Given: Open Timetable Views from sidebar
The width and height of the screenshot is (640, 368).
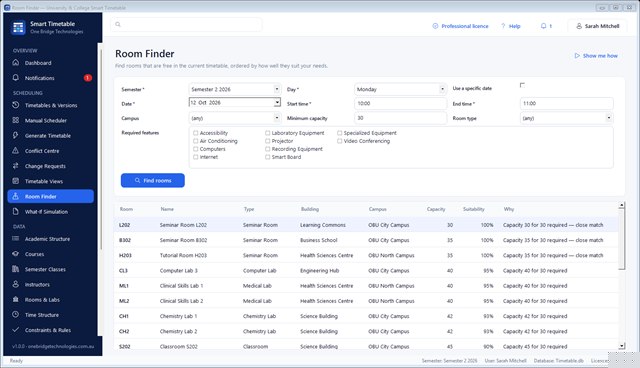Looking at the screenshot, I should click(x=51, y=181).
